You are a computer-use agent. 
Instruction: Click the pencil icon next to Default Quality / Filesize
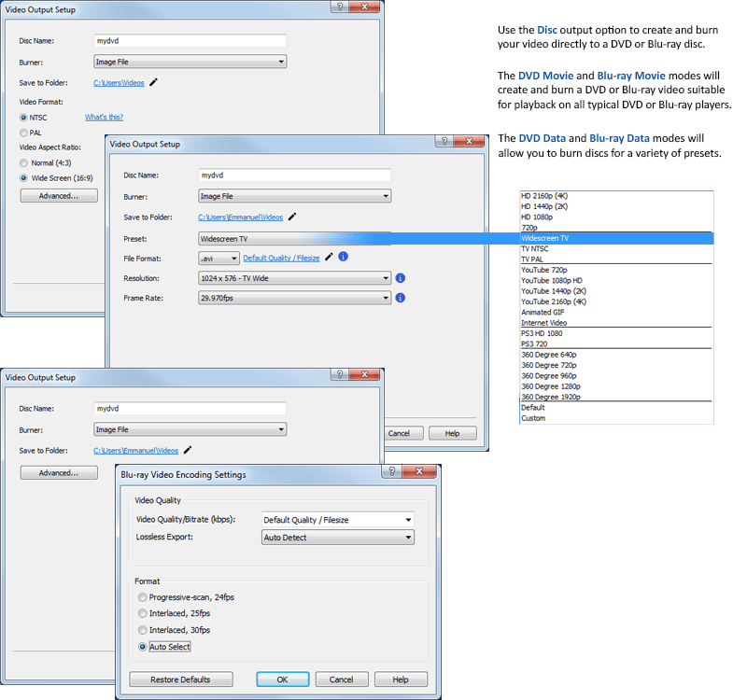tap(329, 258)
